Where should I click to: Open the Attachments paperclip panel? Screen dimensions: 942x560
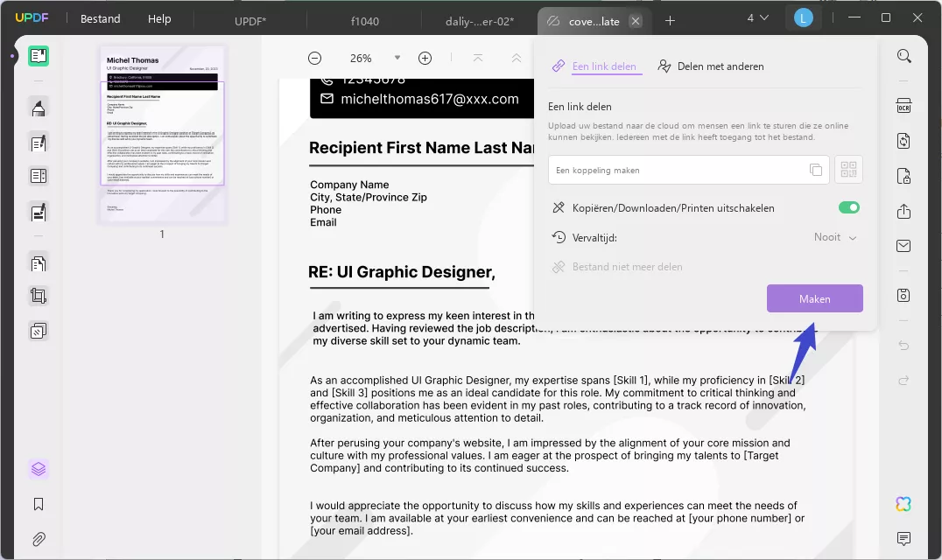(39, 539)
